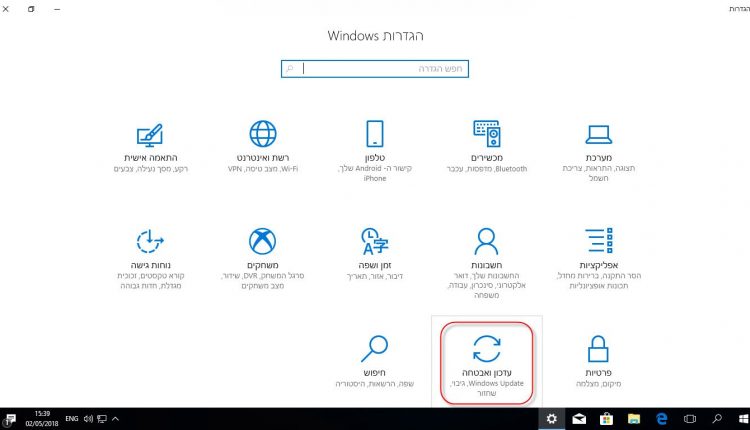Click the Settings gear on the taskbar
This screenshot has height=430, width=750.
(x=551, y=419)
